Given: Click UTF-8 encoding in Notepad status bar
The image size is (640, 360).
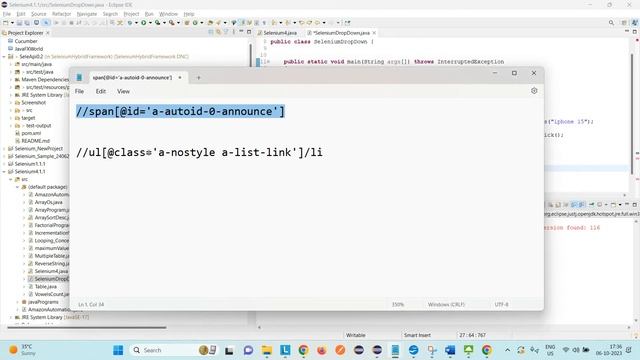Looking at the screenshot, I should [x=501, y=304].
